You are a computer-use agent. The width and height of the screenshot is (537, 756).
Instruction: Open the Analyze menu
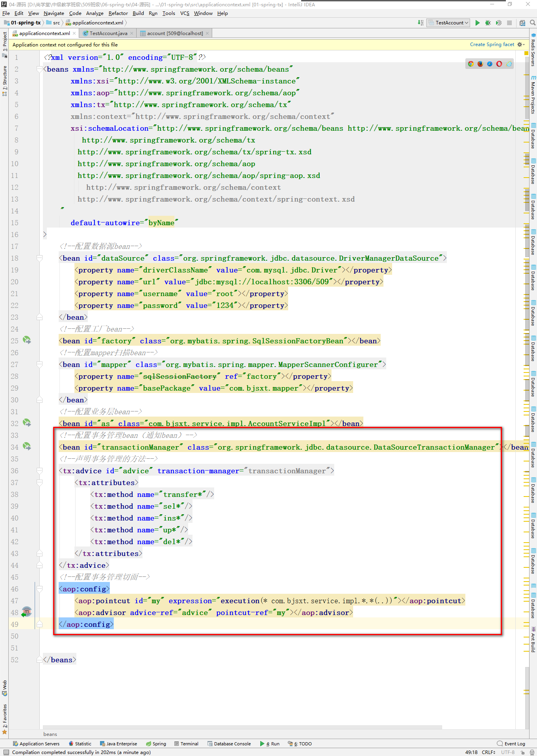click(x=94, y=13)
